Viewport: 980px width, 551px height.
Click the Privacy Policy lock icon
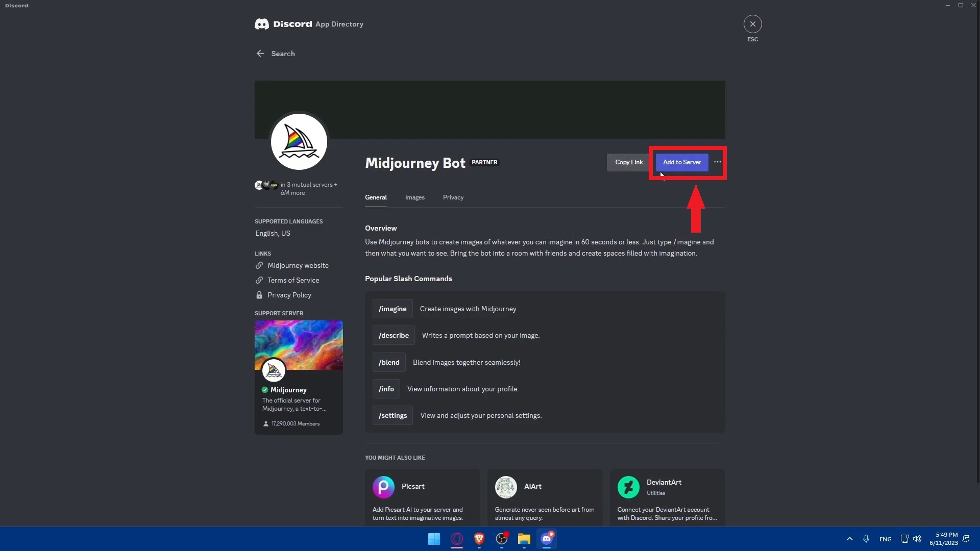(259, 295)
